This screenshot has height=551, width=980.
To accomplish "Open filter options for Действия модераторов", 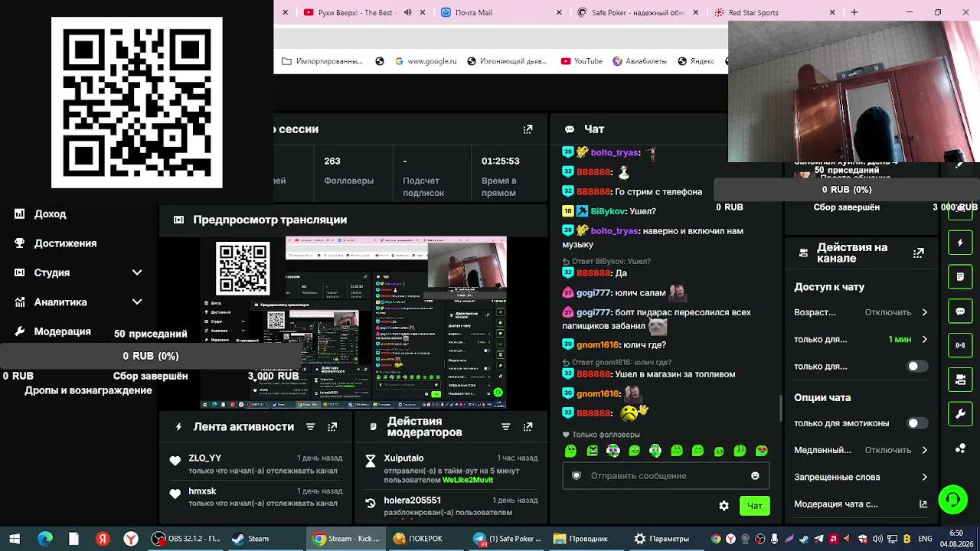I will [x=505, y=427].
